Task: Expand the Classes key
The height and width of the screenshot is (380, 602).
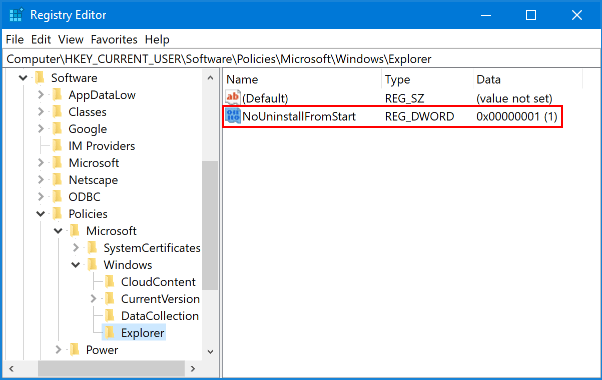Action: (x=41, y=112)
